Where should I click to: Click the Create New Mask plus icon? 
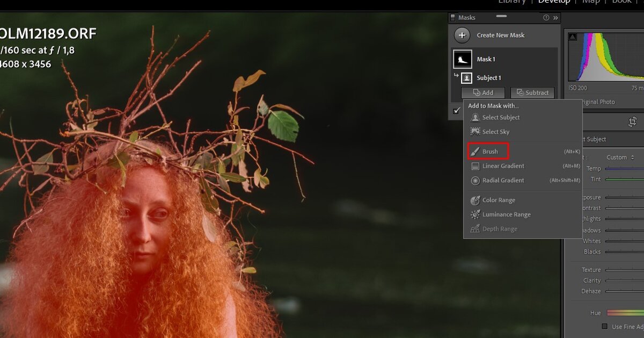(462, 35)
